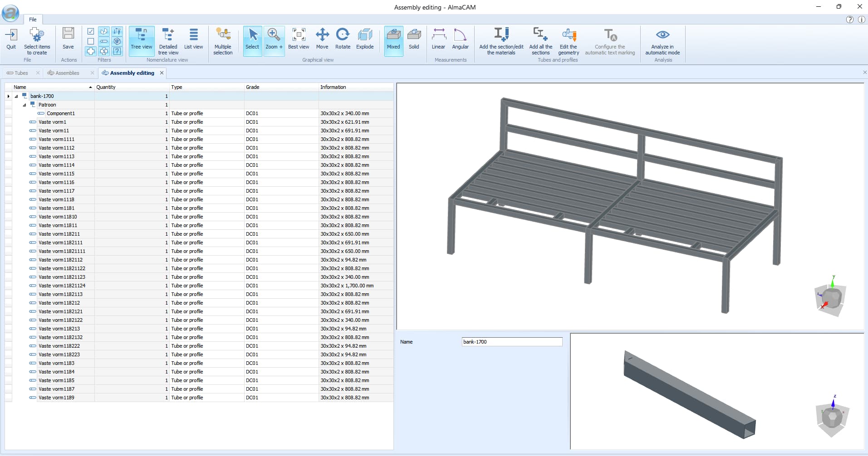
Task: Click the Best view icon
Action: 299,41
